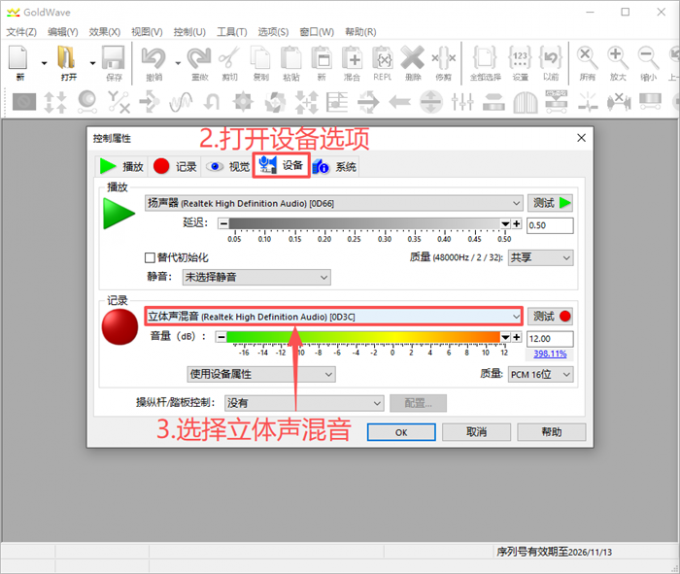The image size is (680, 574).
Task: Click the equalizer sliders effect icon
Action: click(462, 102)
